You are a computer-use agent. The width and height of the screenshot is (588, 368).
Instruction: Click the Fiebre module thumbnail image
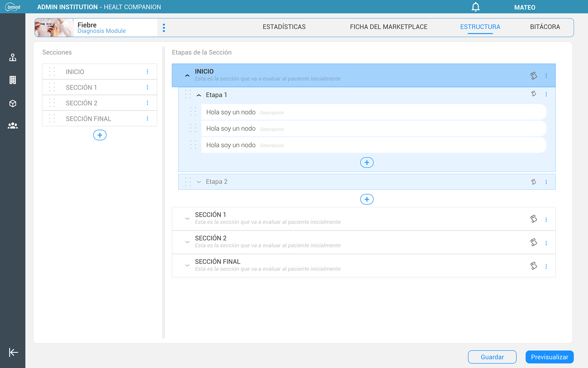(x=54, y=28)
